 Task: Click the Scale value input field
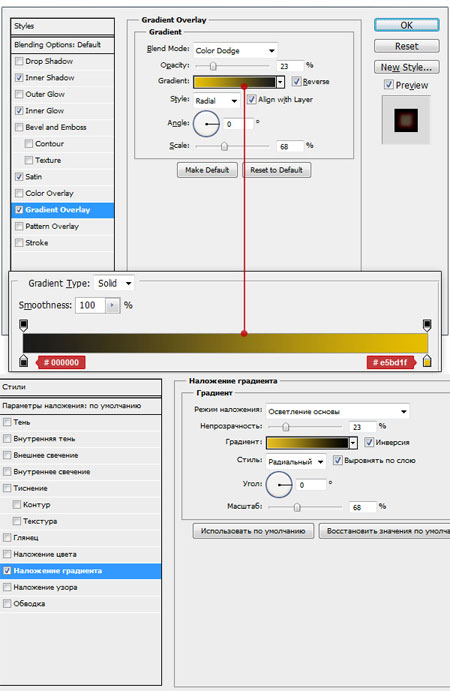click(290, 146)
